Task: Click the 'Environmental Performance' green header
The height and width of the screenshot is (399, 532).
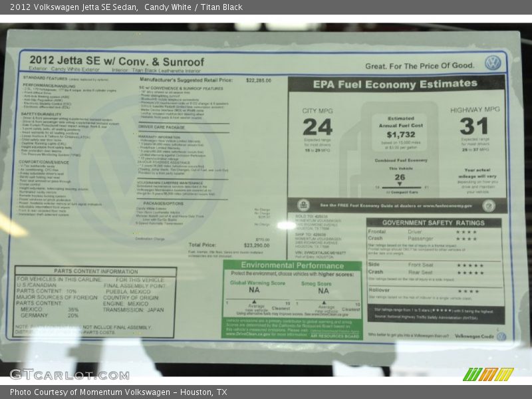Action: (292, 265)
